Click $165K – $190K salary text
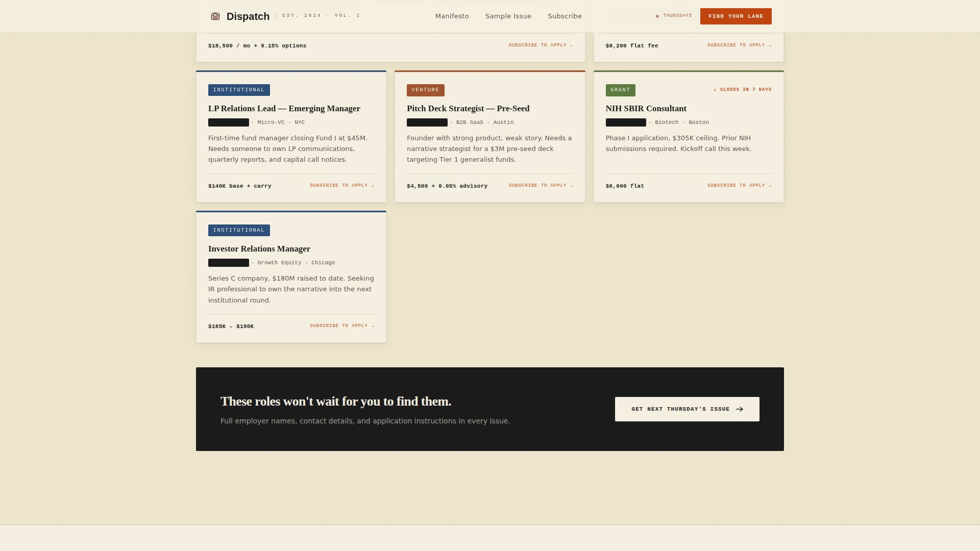This screenshot has height=551, width=980. [x=231, y=327]
